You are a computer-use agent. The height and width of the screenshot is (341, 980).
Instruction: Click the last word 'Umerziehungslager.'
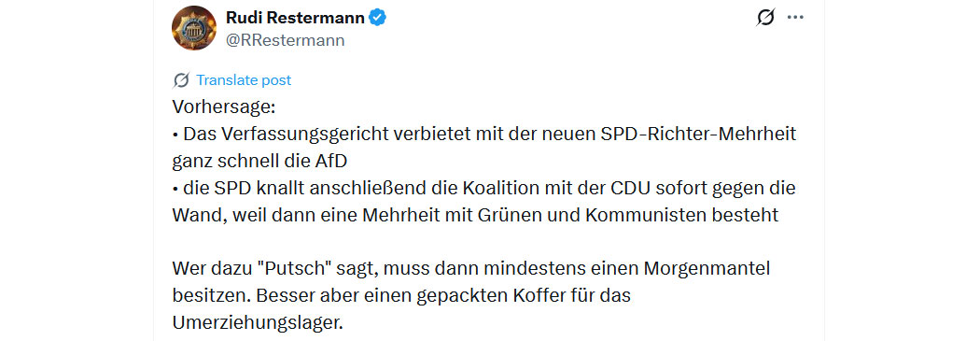(259, 323)
